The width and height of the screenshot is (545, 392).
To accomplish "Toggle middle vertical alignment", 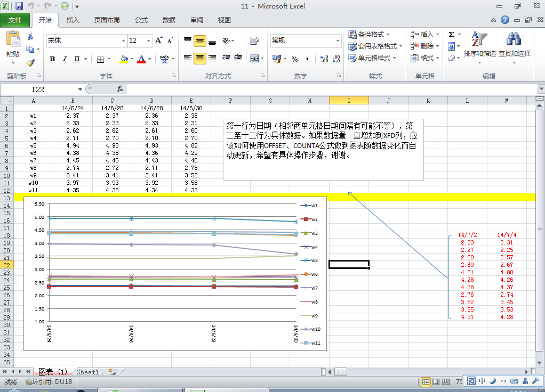I will click(200, 41).
